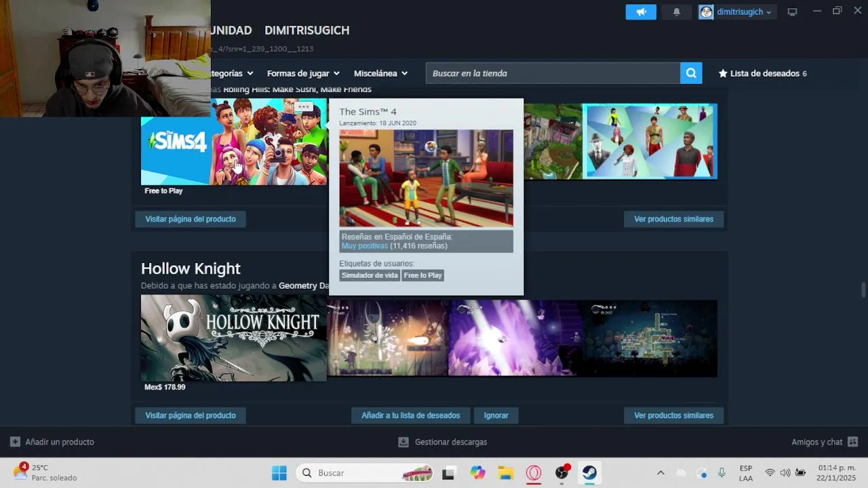Open the Windows Start menu

point(279,473)
